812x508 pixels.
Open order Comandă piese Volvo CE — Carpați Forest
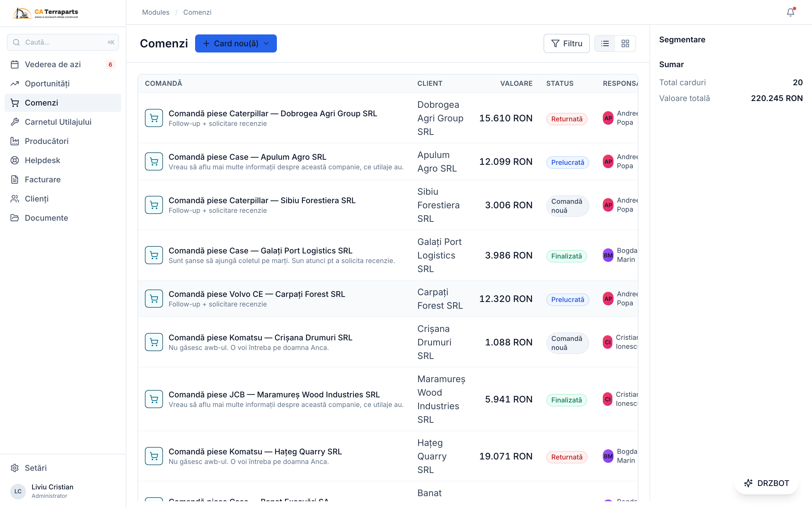(x=257, y=294)
